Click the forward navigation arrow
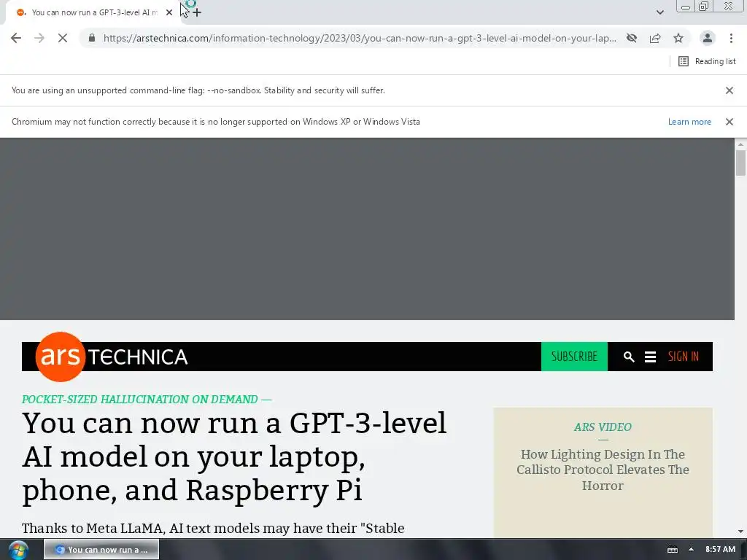Screen dimensions: 747x560 coord(39,38)
